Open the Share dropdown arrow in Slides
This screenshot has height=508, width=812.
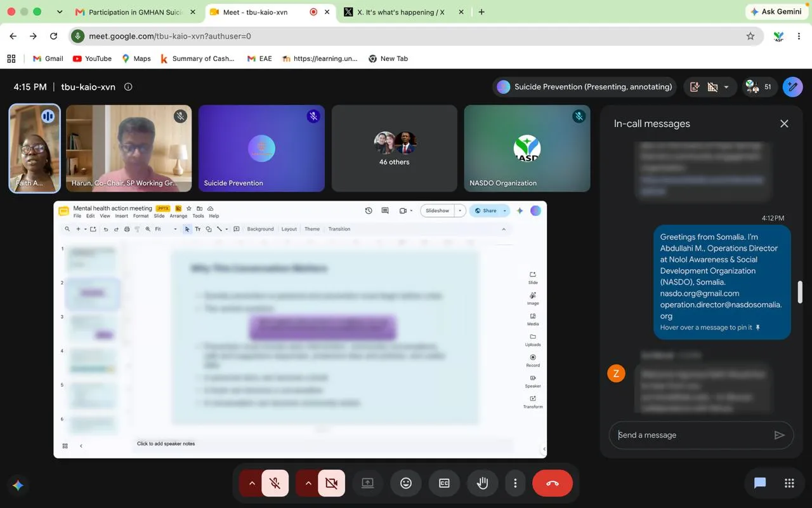[x=505, y=211]
